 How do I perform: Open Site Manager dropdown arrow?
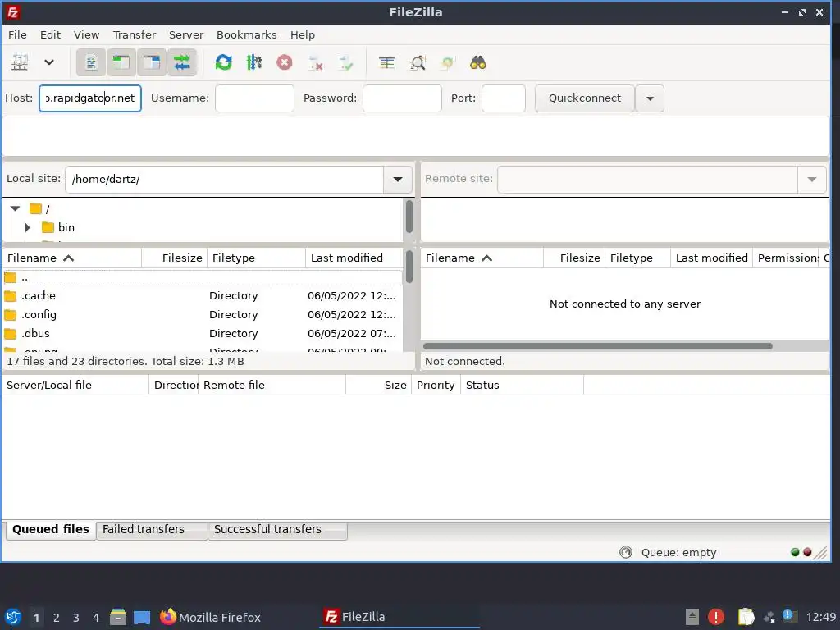click(49, 62)
